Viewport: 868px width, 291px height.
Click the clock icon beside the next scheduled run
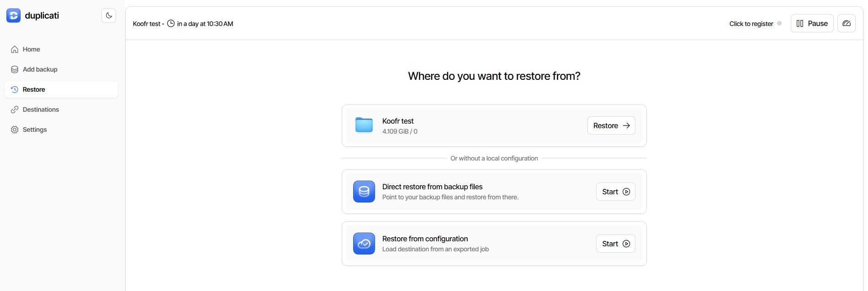pyautogui.click(x=171, y=23)
